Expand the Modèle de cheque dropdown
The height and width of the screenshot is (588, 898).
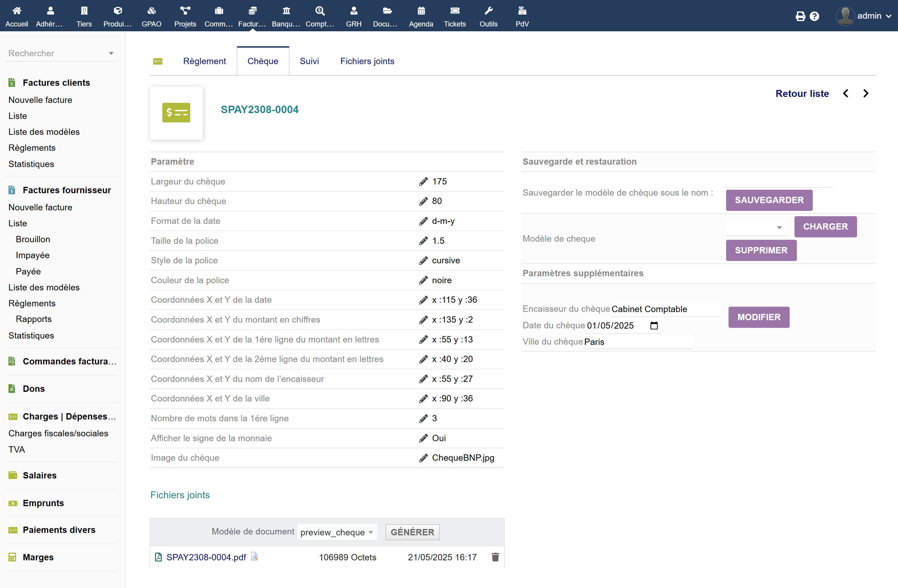pos(755,227)
